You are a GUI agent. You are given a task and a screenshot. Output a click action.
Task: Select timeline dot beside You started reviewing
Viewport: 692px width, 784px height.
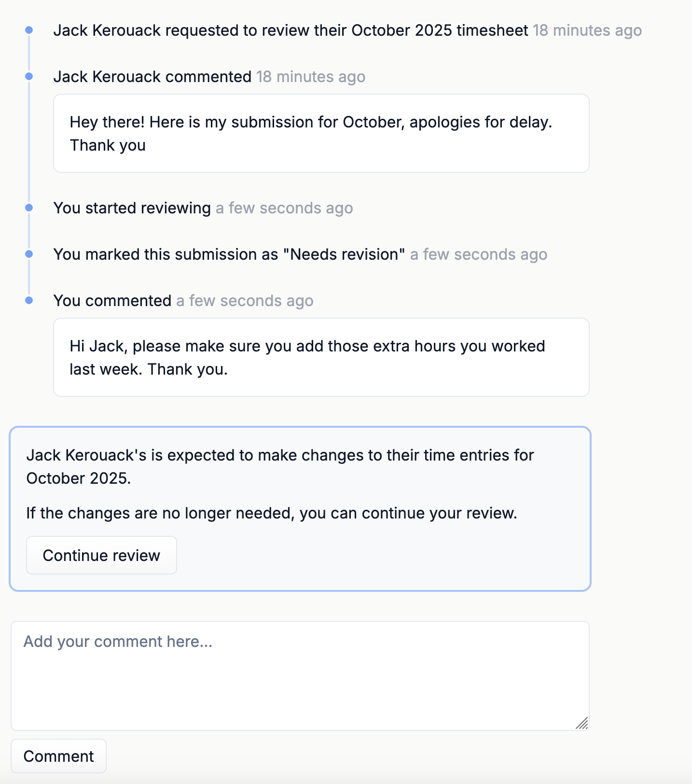[29, 208]
